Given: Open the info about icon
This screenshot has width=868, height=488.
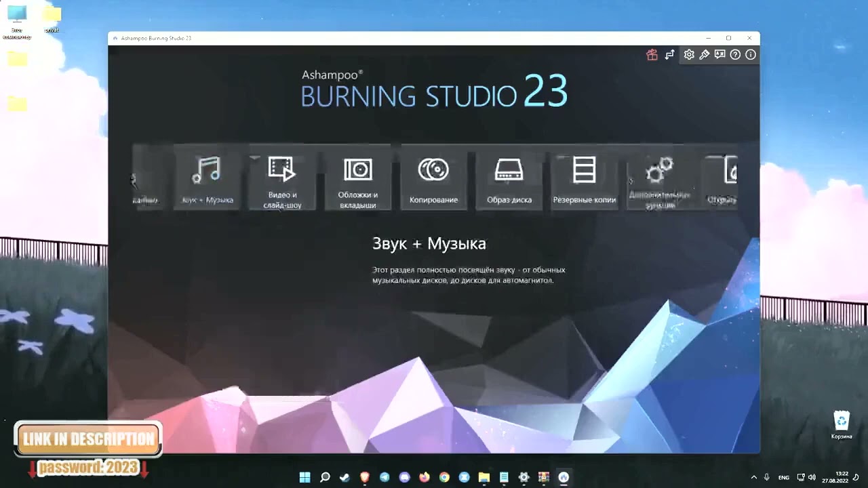Looking at the screenshot, I should pos(751,55).
